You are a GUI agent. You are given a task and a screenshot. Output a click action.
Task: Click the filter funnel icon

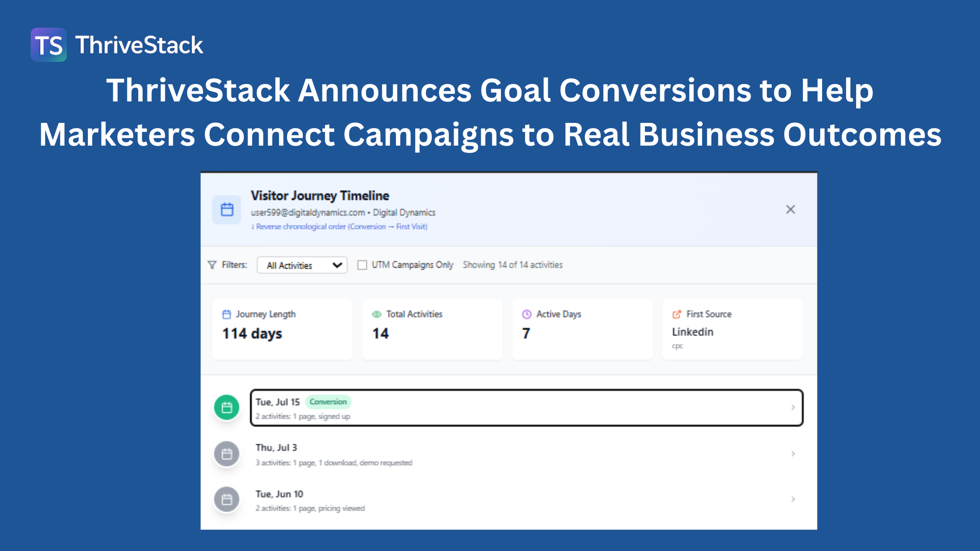pos(212,265)
